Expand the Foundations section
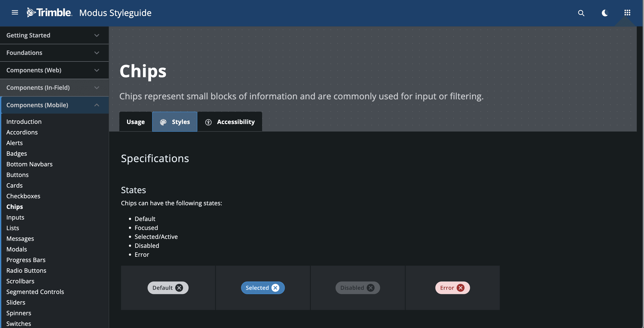 tap(54, 53)
